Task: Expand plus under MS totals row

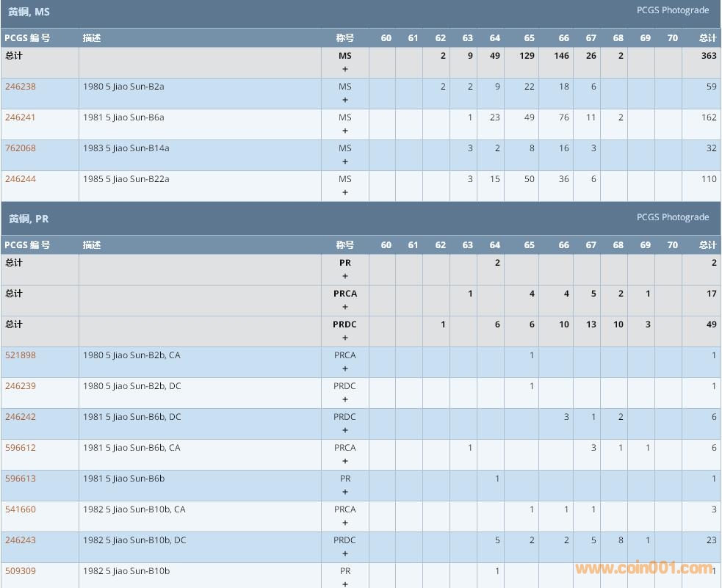Action: click(345, 70)
